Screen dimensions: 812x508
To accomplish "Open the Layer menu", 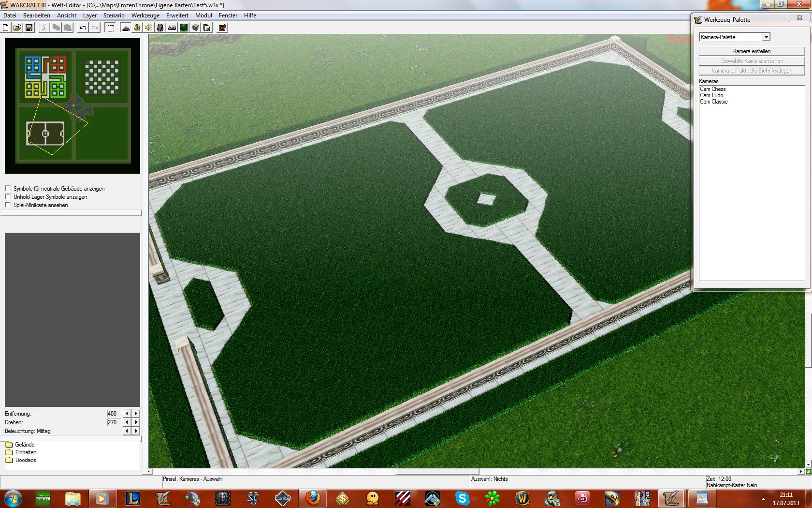I will coord(90,15).
